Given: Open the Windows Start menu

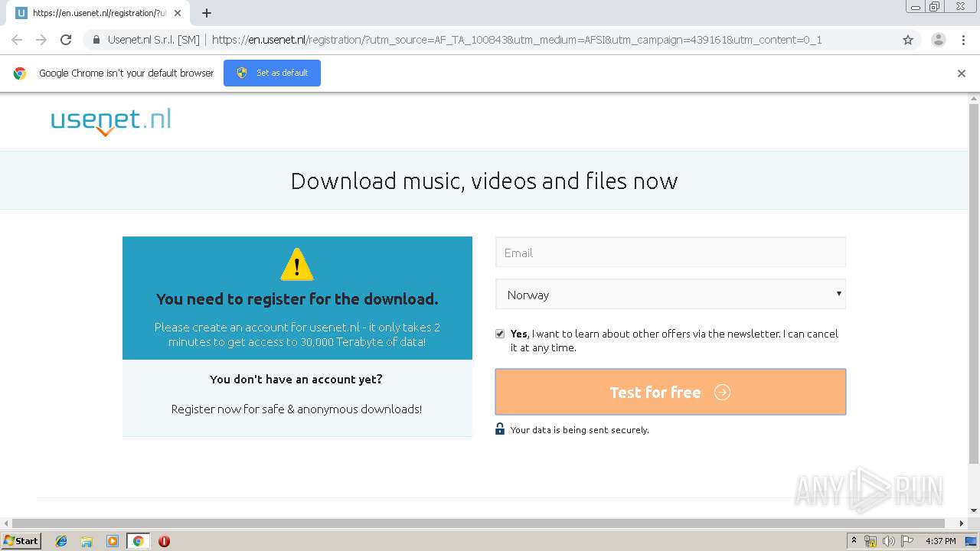Looking at the screenshot, I should click(21, 541).
